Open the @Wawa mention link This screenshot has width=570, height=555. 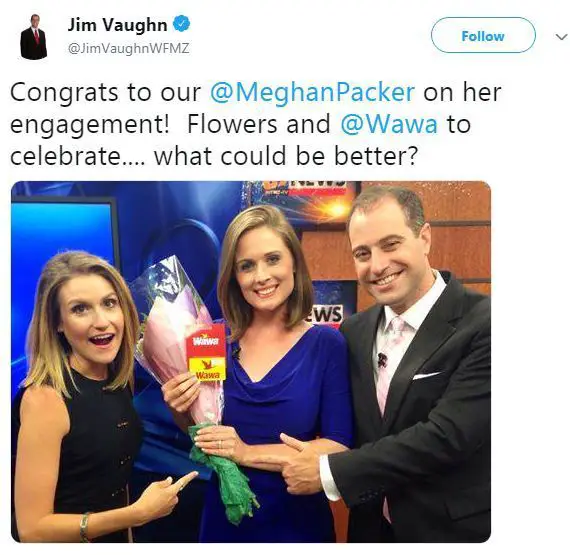pos(389,124)
